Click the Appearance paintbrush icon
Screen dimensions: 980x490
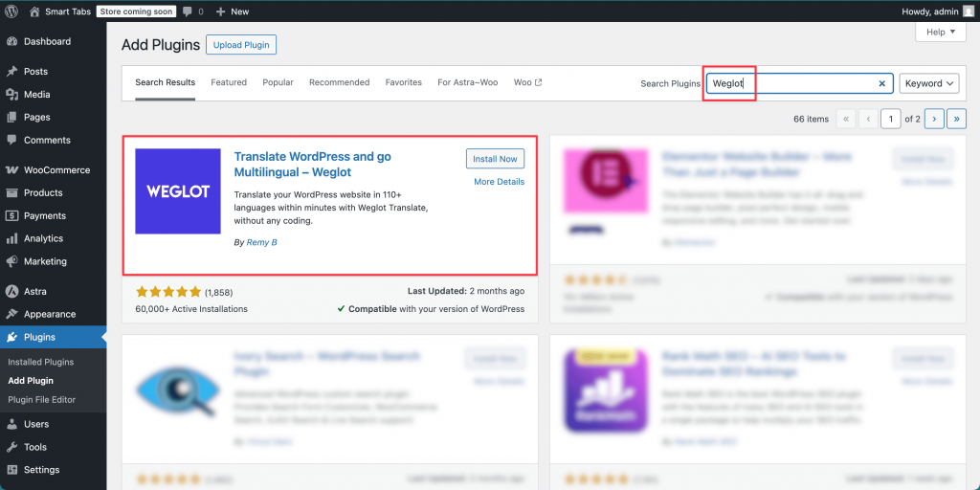[11, 314]
